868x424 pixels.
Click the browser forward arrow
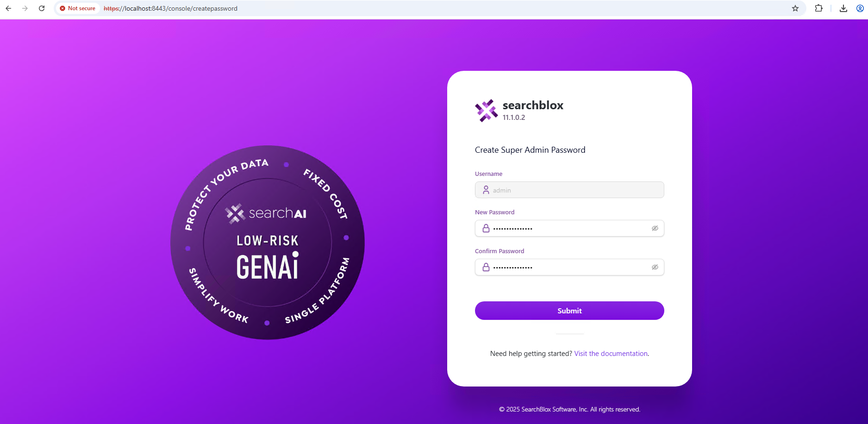(x=25, y=8)
